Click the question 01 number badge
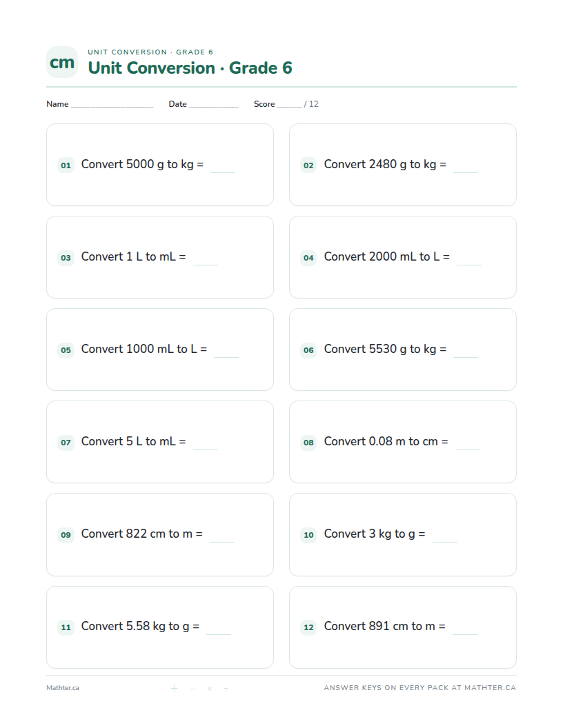This screenshot has width=563, height=728. pyautogui.click(x=66, y=165)
